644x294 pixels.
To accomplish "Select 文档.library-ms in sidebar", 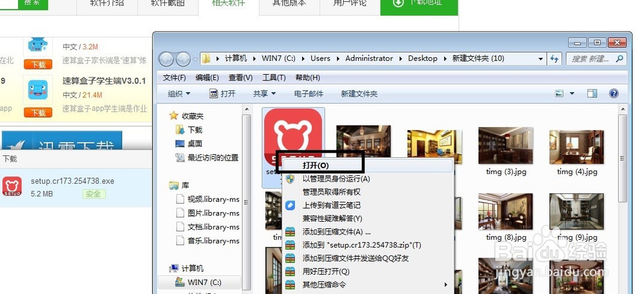I will pos(213,227).
